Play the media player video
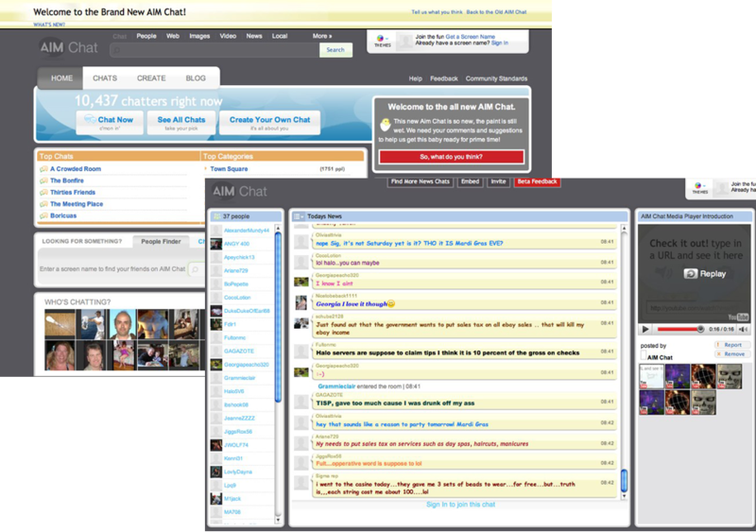 tap(645, 329)
